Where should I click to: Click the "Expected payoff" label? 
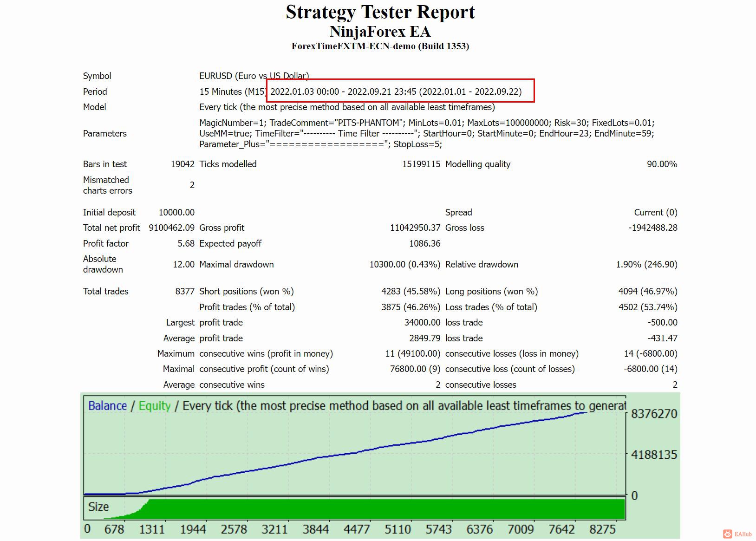coord(230,243)
